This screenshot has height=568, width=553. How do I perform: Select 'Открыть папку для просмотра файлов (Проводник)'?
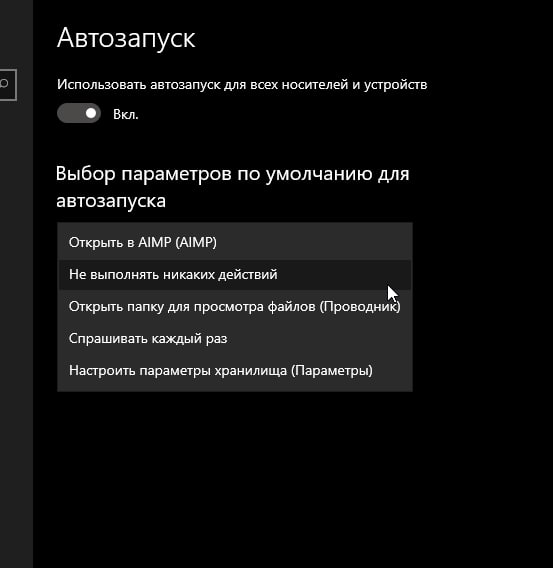coord(235,306)
